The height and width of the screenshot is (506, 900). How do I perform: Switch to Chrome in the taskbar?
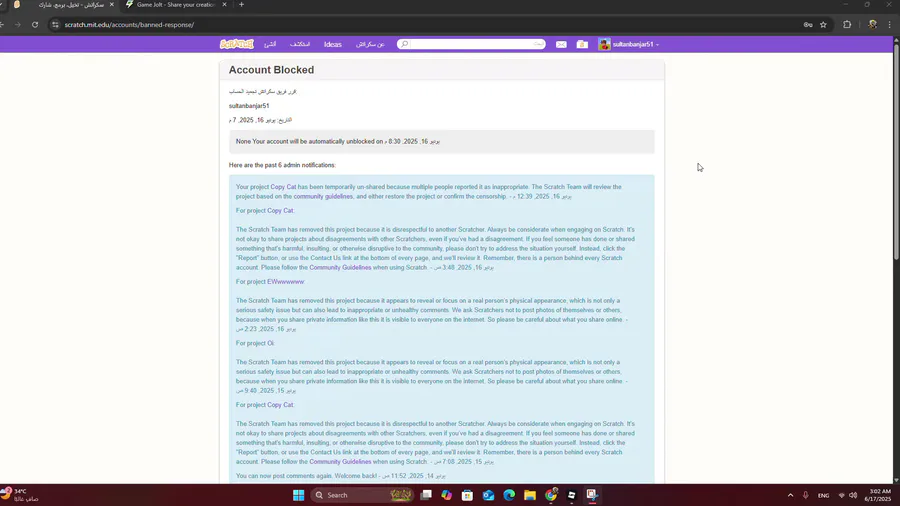pos(551,495)
